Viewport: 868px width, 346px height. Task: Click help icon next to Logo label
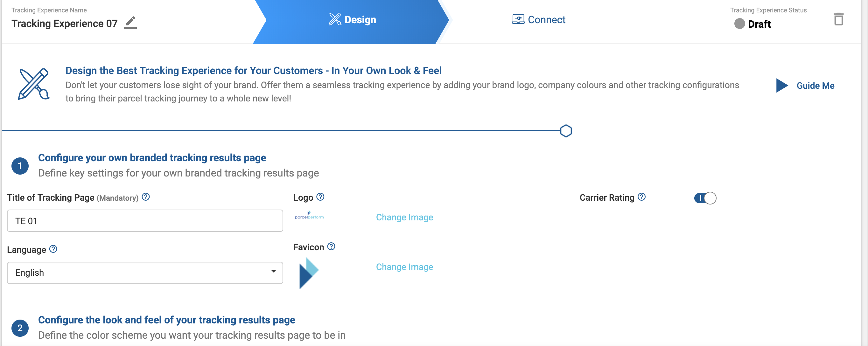click(x=320, y=197)
